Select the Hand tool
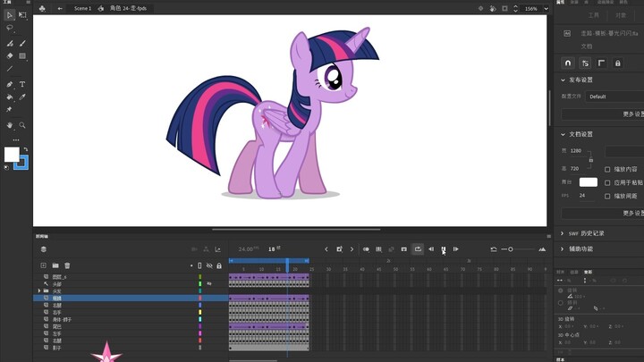The height and width of the screenshot is (362, 644). coord(10,125)
